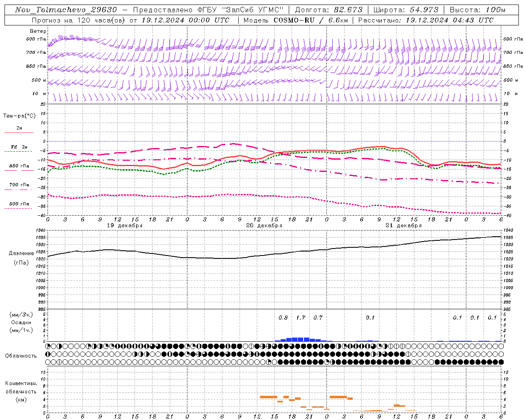The height and width of the screenshot is (420, 525).
Task: Select the 2м temperature legend entry
Action: coord(19,128)
